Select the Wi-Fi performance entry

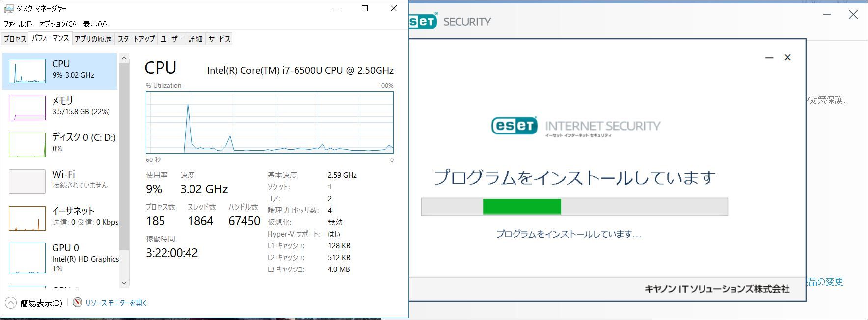pos(59,181)
